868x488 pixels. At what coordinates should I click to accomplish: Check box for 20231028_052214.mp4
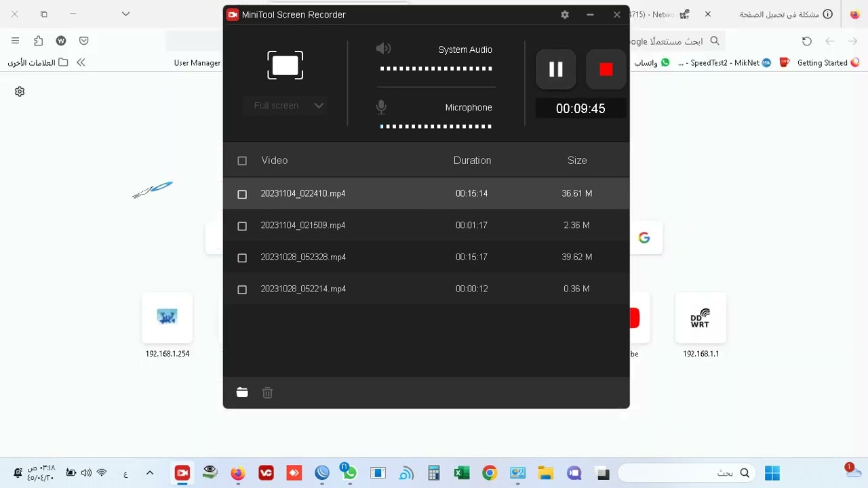coord(242,289)
